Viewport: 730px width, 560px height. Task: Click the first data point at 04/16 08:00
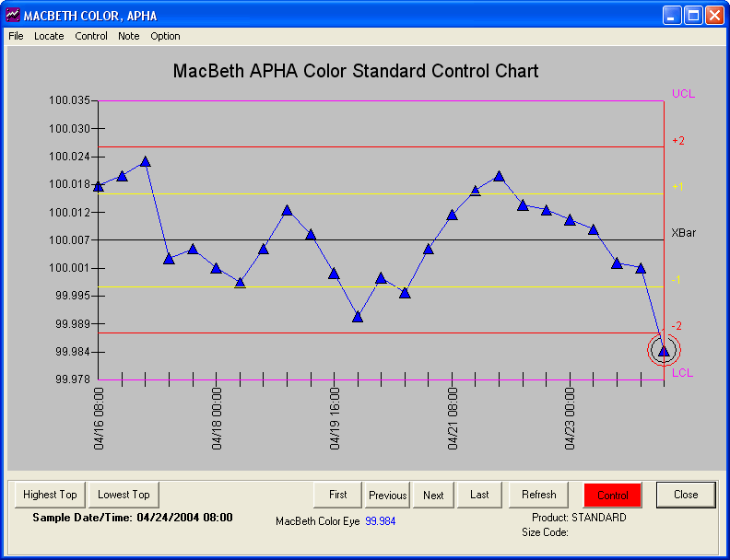[x=99, y=186]
